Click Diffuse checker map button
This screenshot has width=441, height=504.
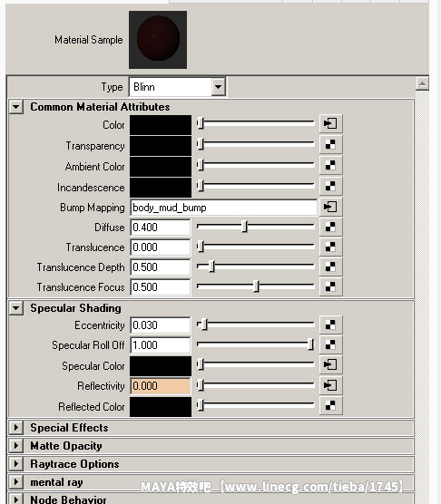coord(330,227)
